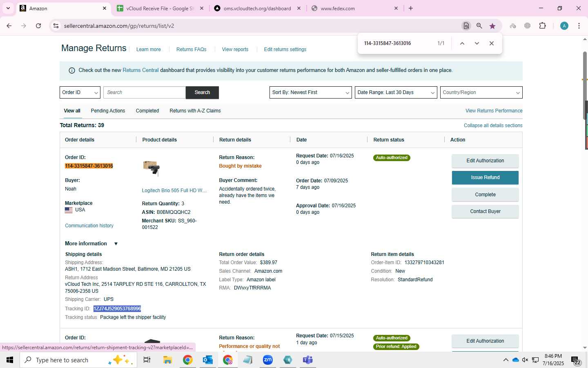Open the notification center icon
The image size is (588, 368).
(x=576, y=361)
